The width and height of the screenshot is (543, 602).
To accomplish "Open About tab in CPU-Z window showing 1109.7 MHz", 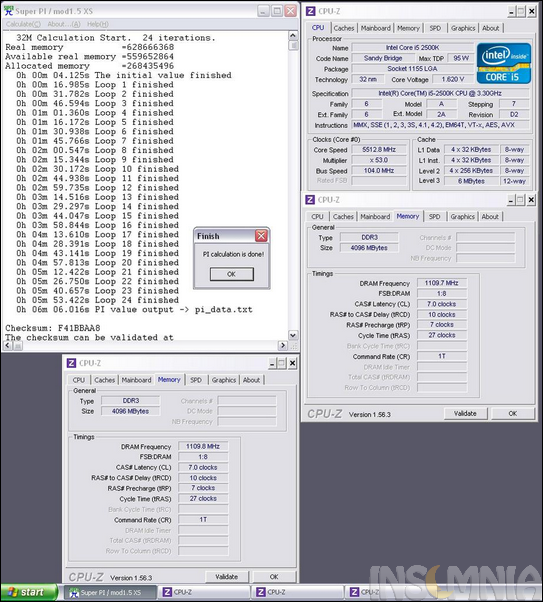I will pos(490,217).
